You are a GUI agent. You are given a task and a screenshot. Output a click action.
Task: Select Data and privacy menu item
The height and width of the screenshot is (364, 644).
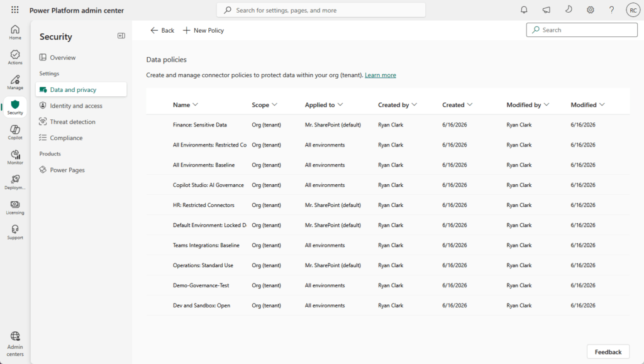click(x=81, y=89)
